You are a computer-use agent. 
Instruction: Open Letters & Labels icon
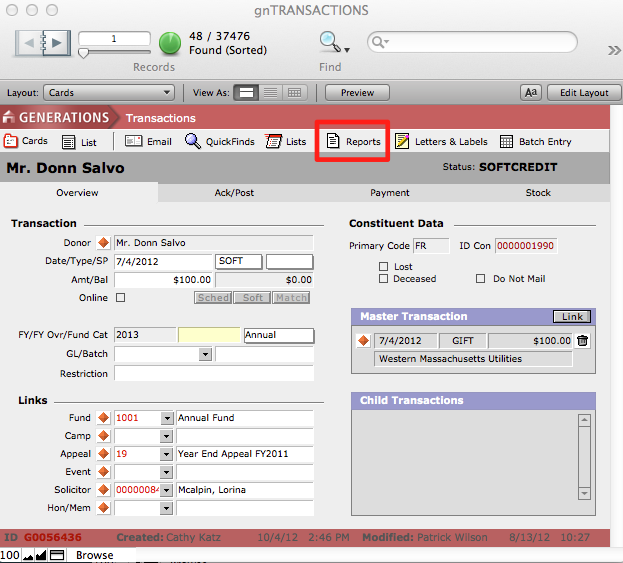pyautogui.click(x=402, y=142)
